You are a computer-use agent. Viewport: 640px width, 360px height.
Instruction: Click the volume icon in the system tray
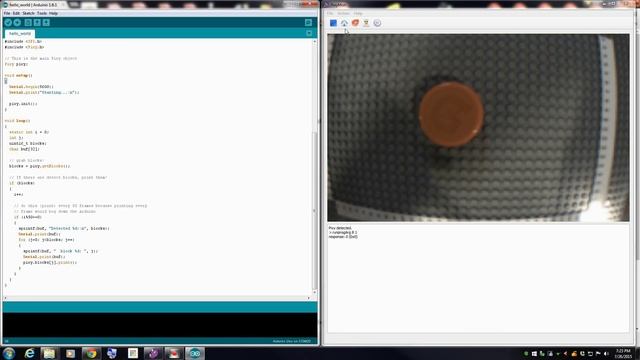pos(606,353)
